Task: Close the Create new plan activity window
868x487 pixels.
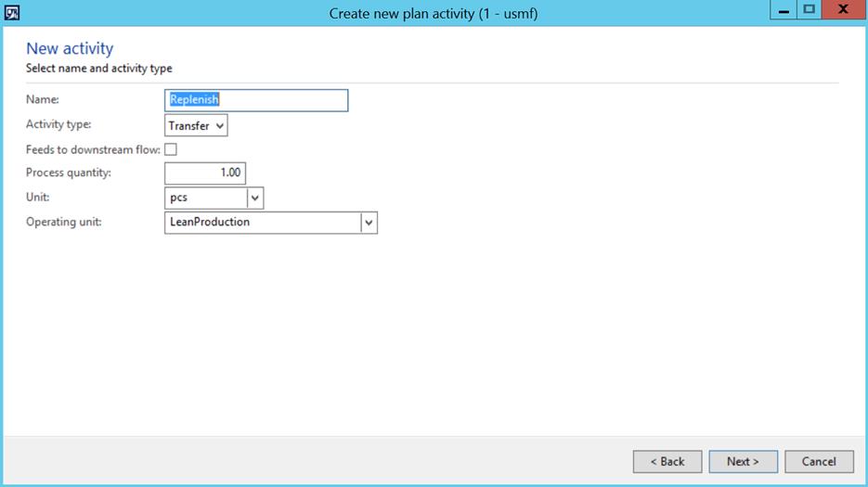Action: pos(843,10)
